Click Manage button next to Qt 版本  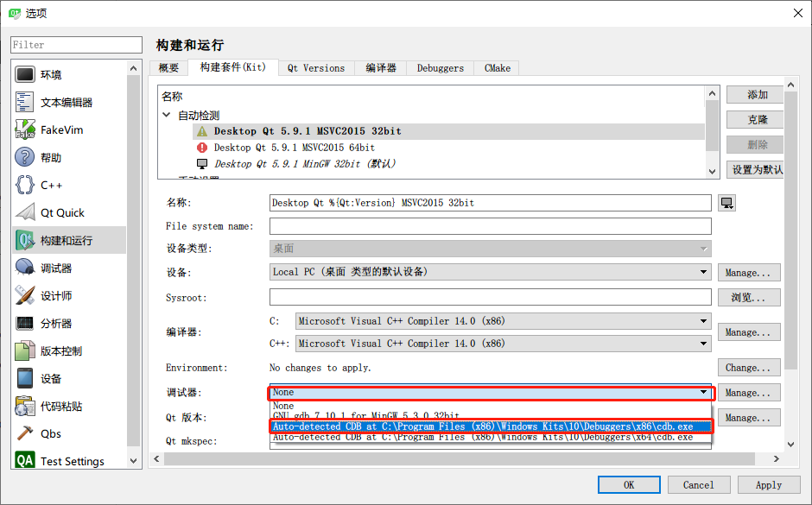coord(749,418)
